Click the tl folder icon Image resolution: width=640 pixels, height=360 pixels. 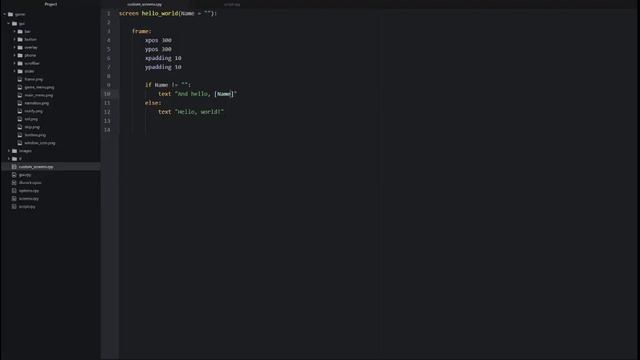(x=14, y=159)
